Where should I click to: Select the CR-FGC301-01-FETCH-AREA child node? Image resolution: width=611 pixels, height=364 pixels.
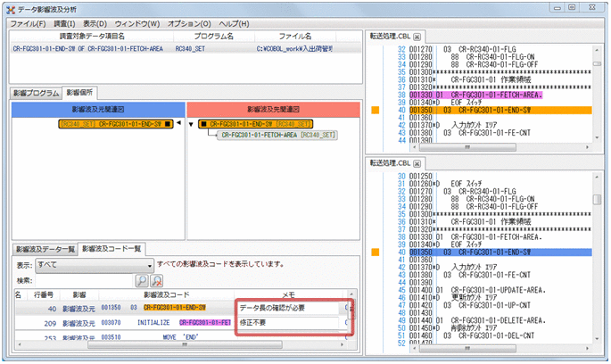pyautogui.click(x=278, y=135)
